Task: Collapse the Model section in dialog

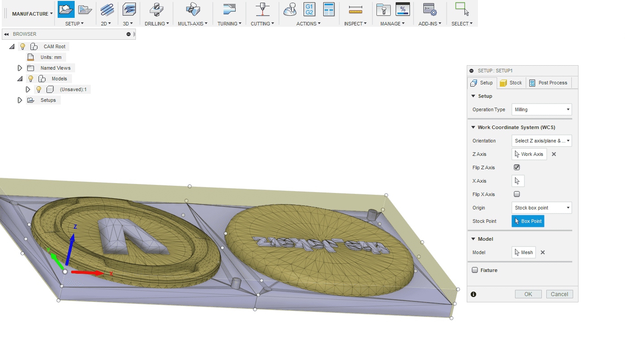Action: [473, 239]
